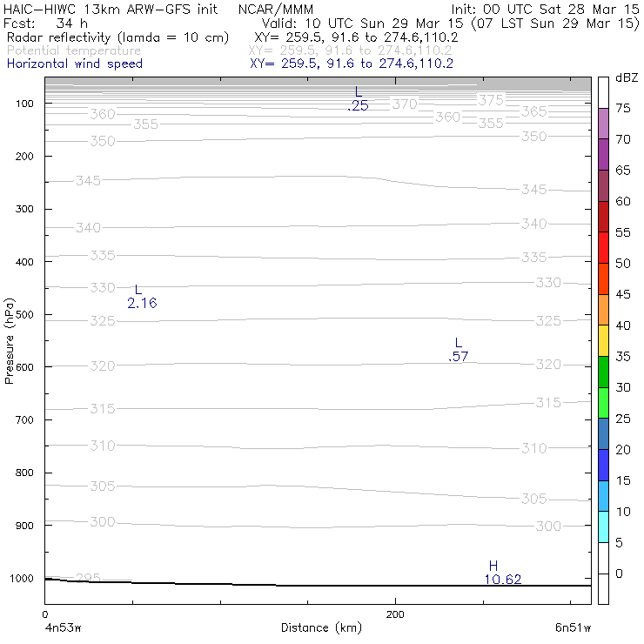This screenshot has width=644, height=644.
Task: Click the '700' pressure axis tick label
Action: tap(24, 420)
